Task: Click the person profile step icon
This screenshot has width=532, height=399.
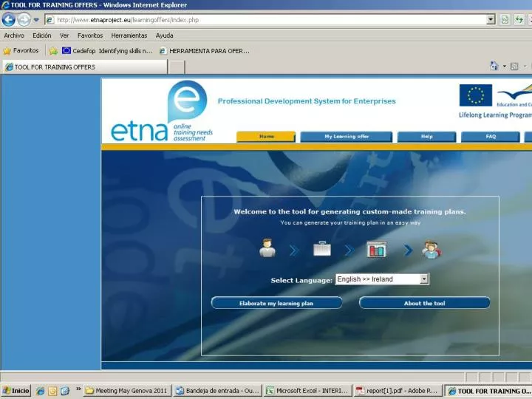Action: click(267, 248)
